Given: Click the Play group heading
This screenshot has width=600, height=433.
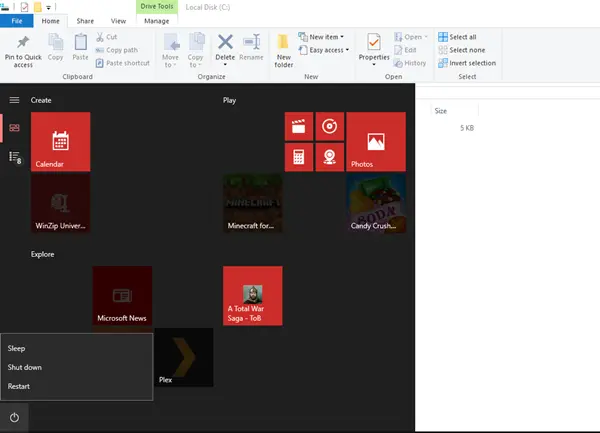Looking at the screenshot, I should (x=229, y=100).
